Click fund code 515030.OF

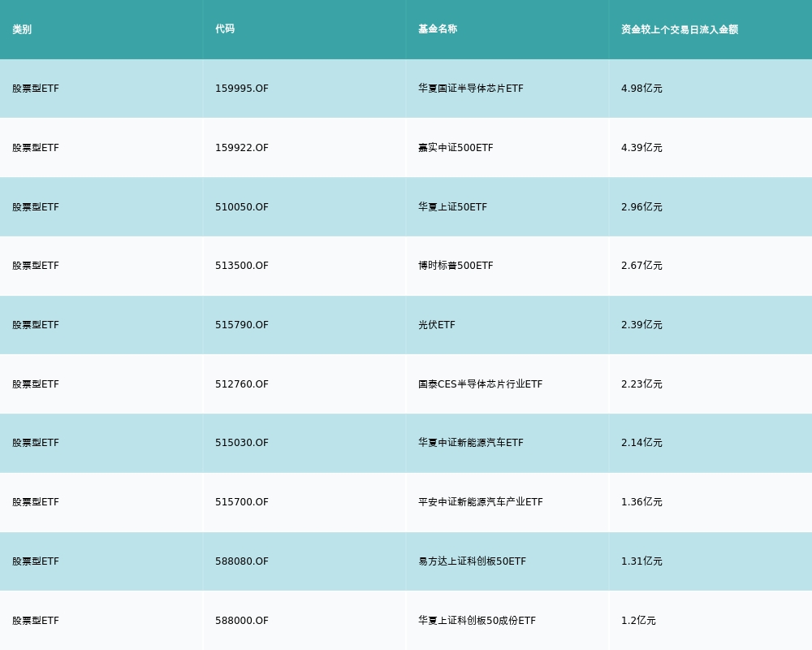coord(242,443)
